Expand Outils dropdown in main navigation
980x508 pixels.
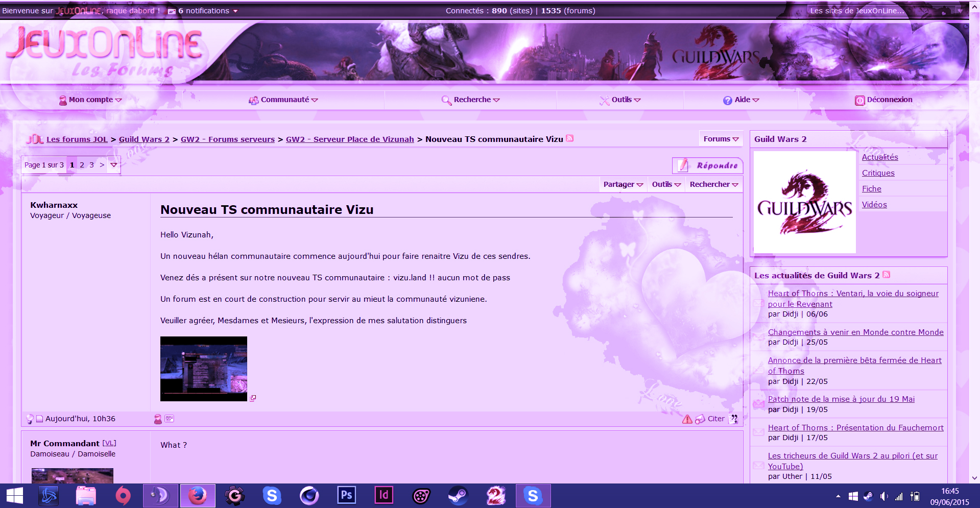tap(620, 100)
